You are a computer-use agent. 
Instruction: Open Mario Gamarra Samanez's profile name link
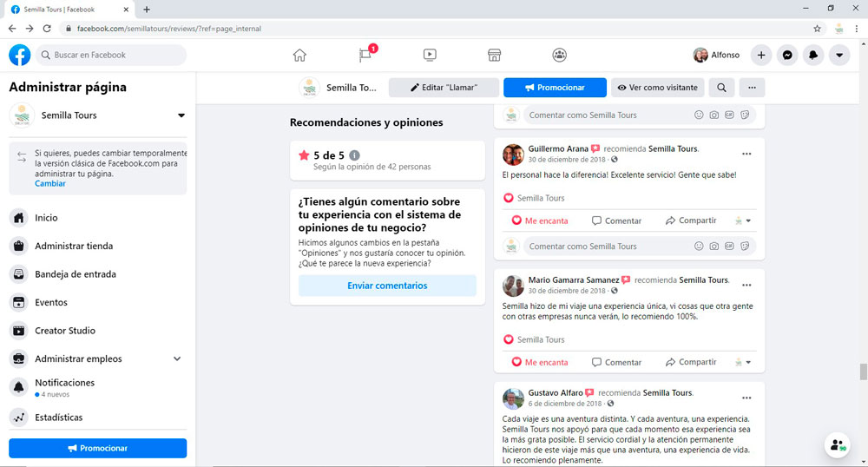pyautogui.click(x=574, y=280)
